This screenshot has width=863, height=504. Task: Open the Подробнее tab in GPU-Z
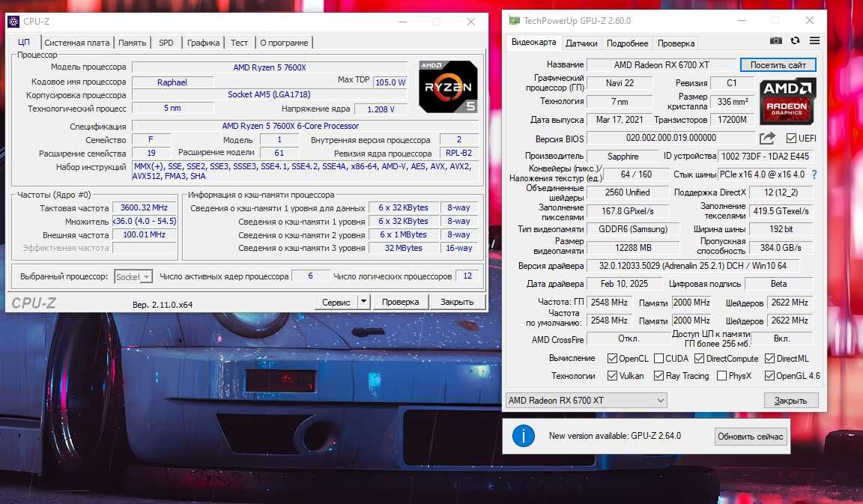point(628,43)
